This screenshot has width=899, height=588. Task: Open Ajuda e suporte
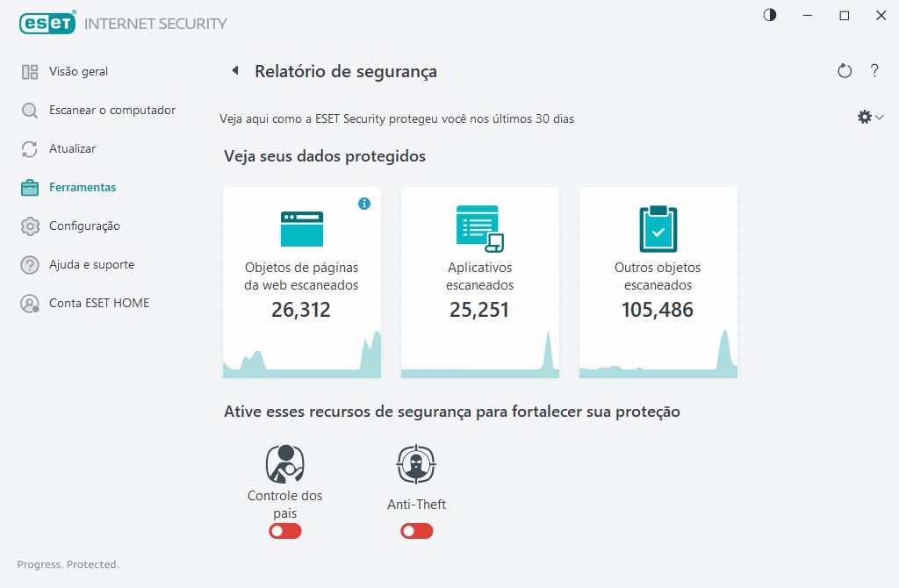(x=91, y=264)
